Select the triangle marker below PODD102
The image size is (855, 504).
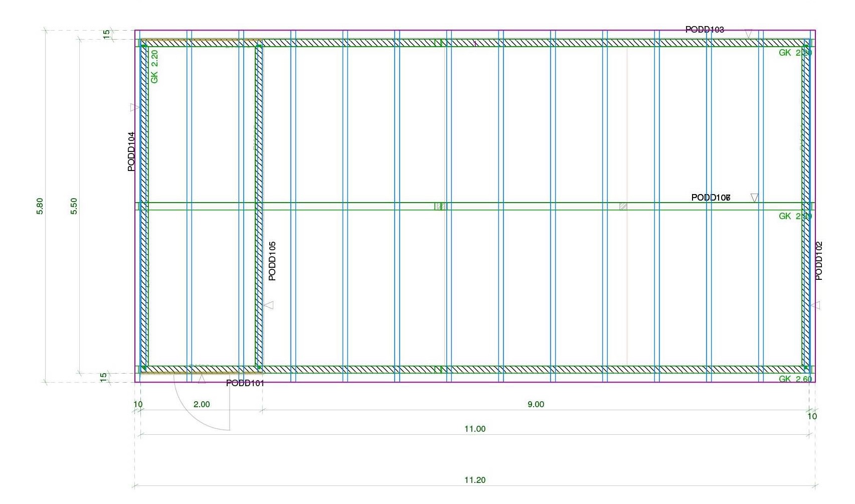(x=816, y=305)
